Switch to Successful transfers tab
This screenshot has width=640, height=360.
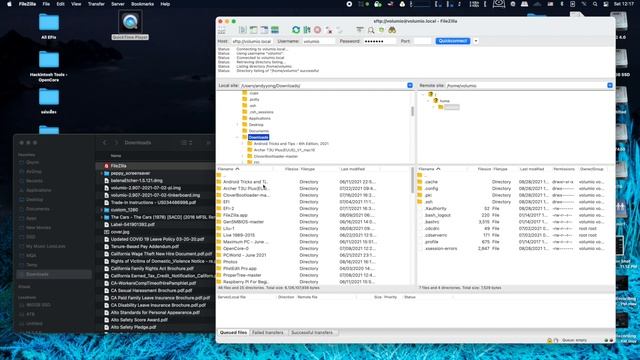[312, 333]
